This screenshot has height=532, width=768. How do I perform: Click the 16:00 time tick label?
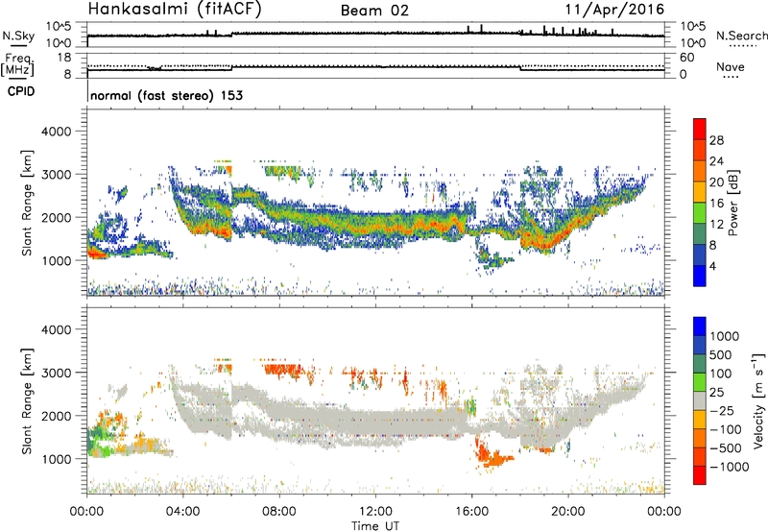[x=471, y=512]
